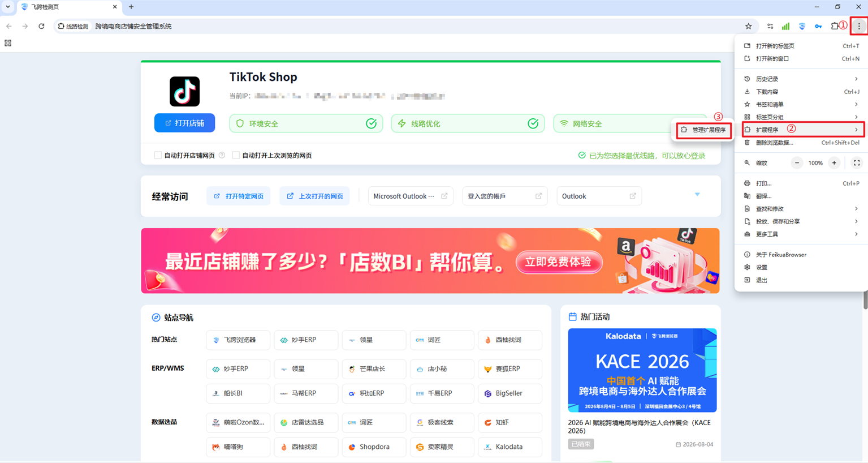This screenshot has width=868, height=463.
Task: Click the tab search dropdown arrow in tab strip
Action: click(8, 7)
